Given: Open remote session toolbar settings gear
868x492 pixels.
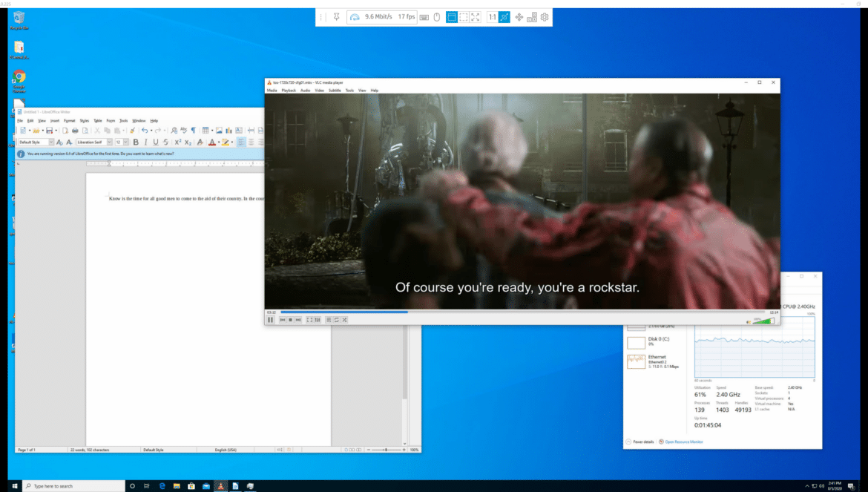Looking at the screenshot, I should (545, 17).
